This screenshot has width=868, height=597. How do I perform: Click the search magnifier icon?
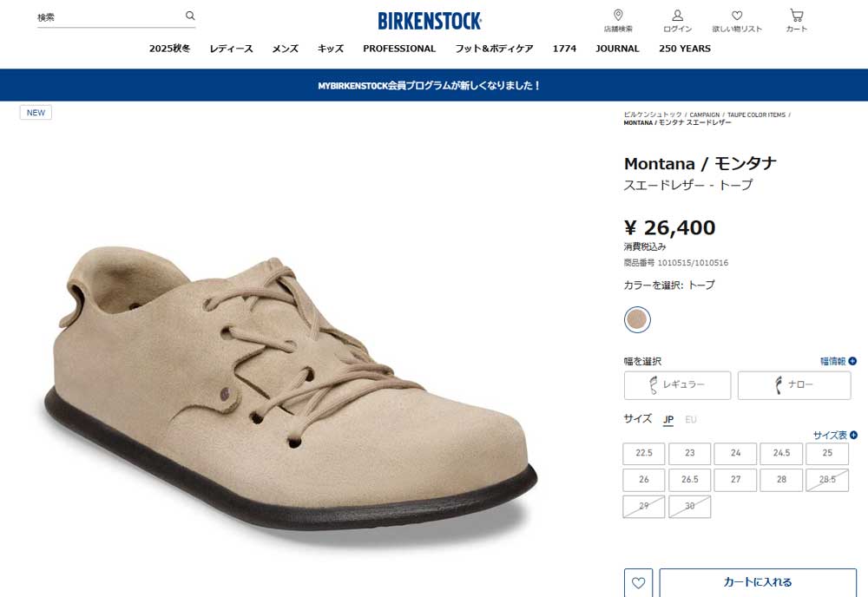coord(190,16)
